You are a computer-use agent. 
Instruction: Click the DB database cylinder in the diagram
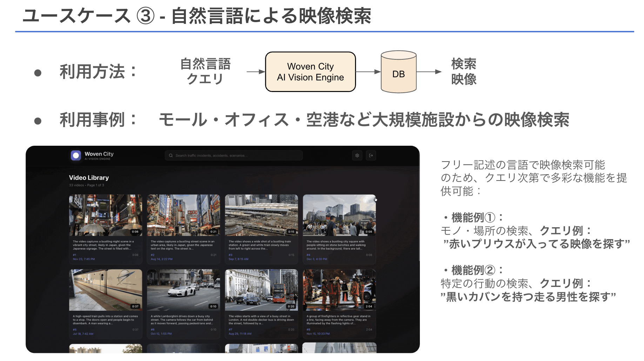398,73
